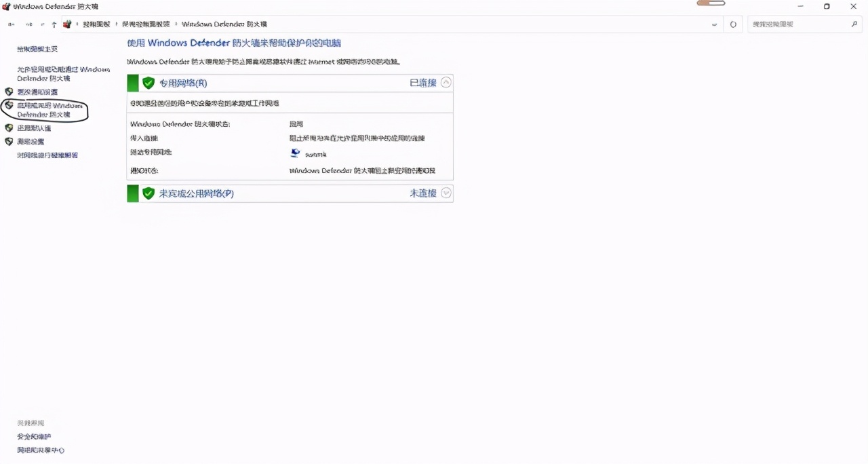Screen dimensions: 868x464
Task: Click the green shield for guest or public networks
Action: [149, 193]
